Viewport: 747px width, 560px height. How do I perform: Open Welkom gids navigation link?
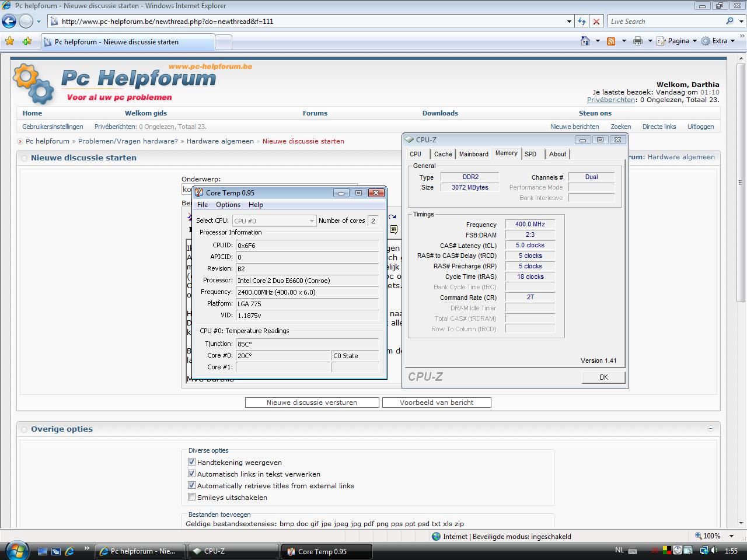(146, 113)
